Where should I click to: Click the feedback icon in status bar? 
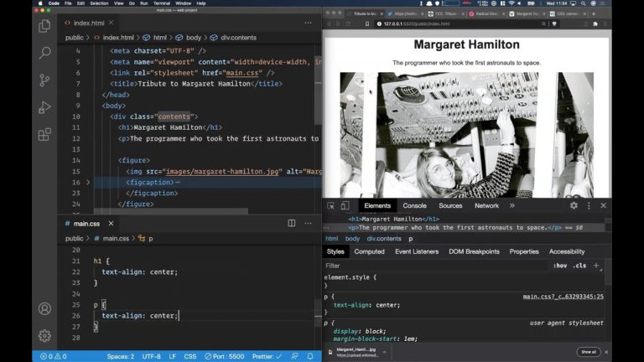point(294,356)
